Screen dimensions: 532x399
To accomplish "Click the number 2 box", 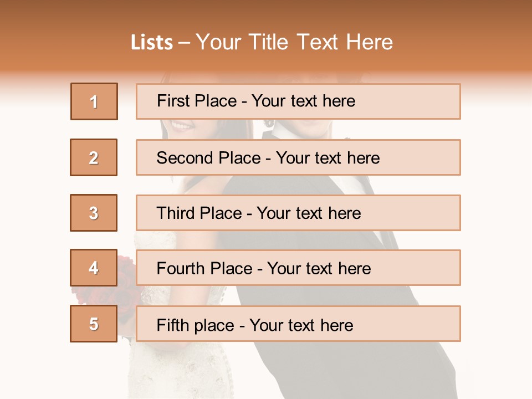I will pos(94,157).
